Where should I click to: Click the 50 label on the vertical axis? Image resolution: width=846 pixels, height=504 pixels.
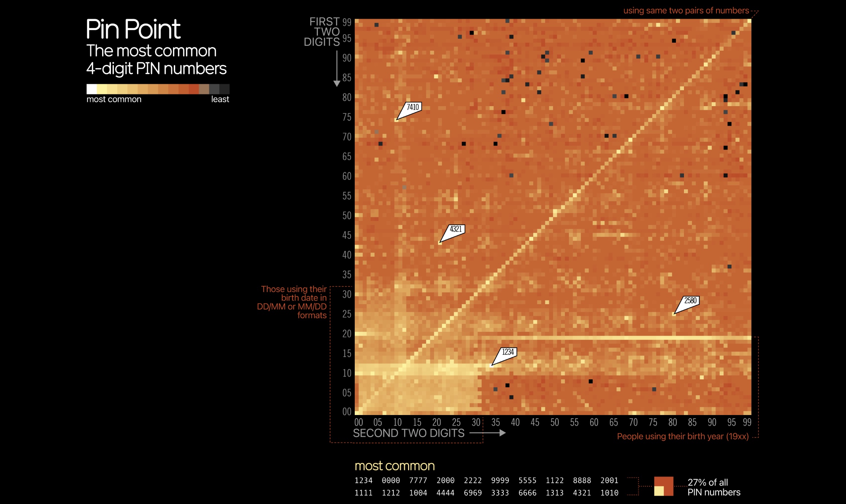(x=347, y=216)
